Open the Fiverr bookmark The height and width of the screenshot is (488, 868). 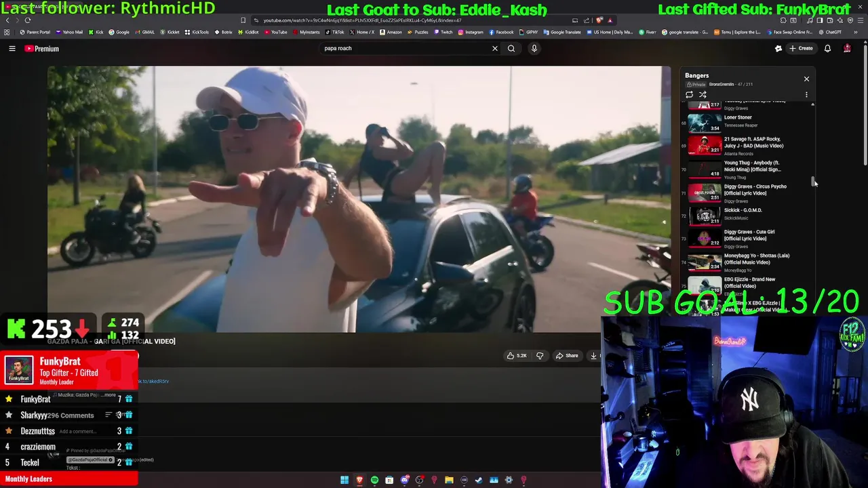(x=648, y=32)
